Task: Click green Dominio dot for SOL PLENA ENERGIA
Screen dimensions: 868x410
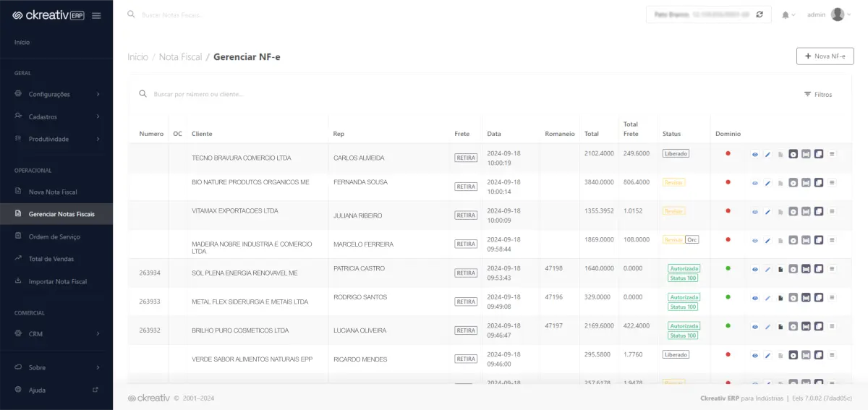Action: click(728, 268)
